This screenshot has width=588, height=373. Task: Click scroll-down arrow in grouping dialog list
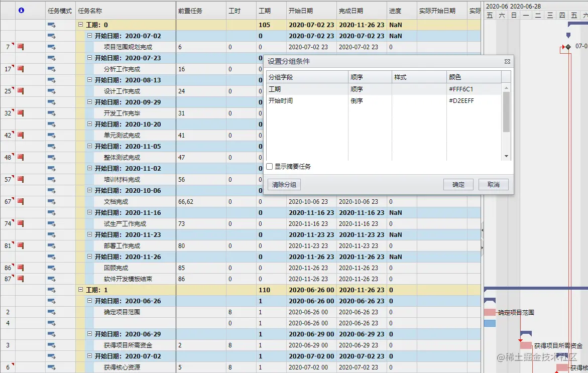click(506, 156)
